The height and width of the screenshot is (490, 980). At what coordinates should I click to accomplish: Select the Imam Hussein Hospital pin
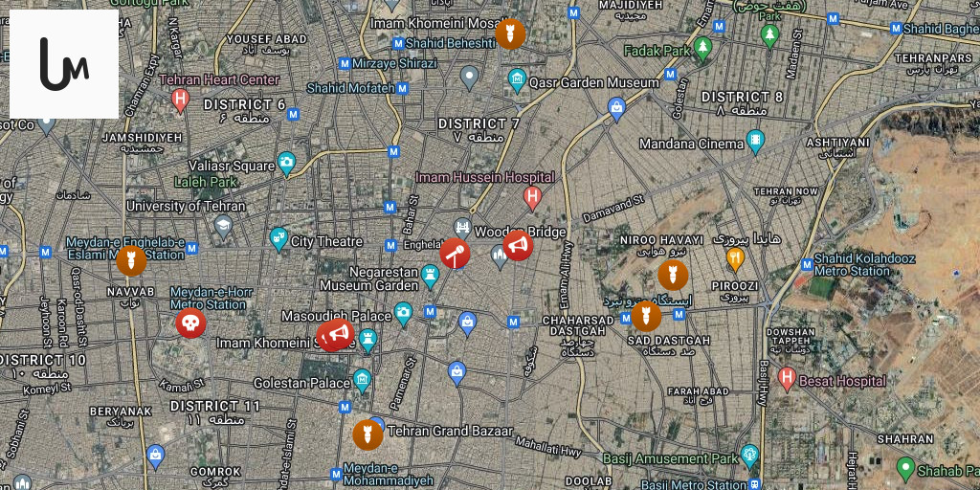click(x=532, y=198)
